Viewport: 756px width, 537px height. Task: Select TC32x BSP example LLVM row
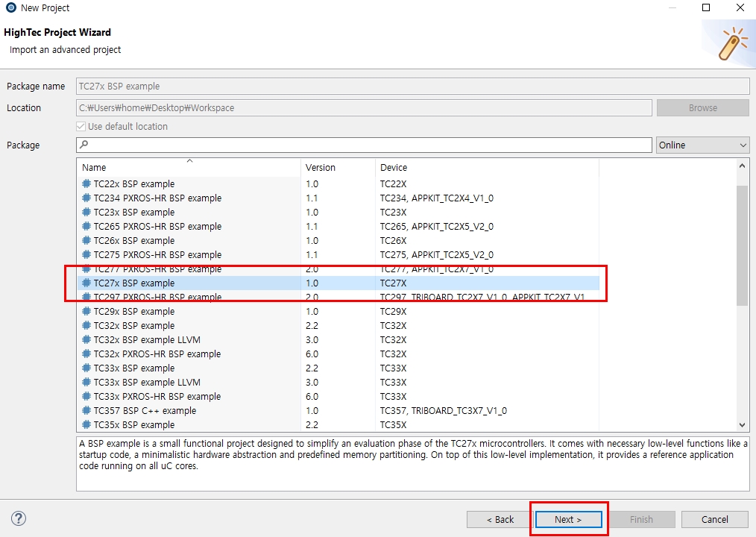pos(338,339)
